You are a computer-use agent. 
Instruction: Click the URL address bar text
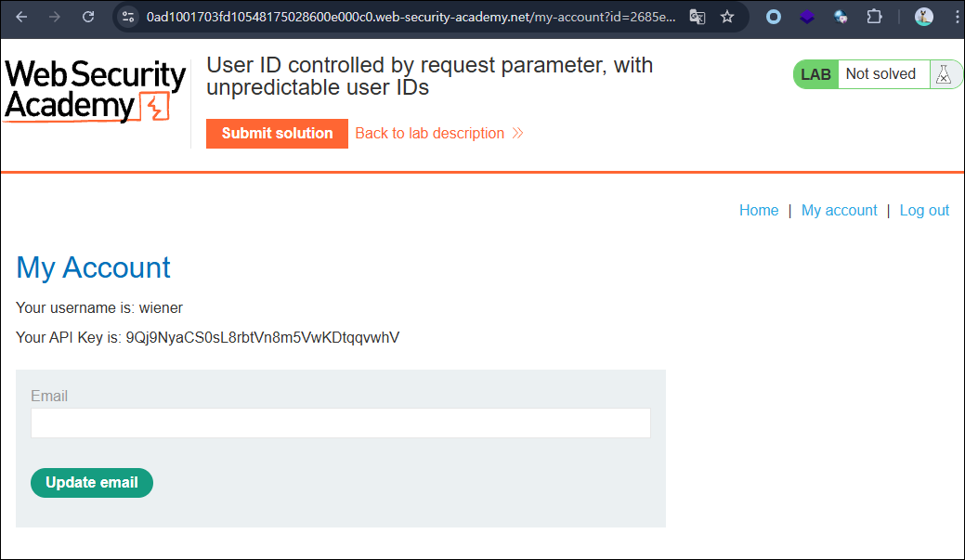(x=411, y=17)
